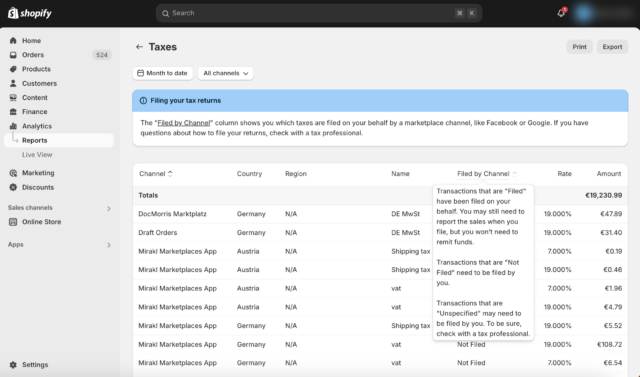
Task: Click the Analytics bar chart icon
Action: coord(13,126)
